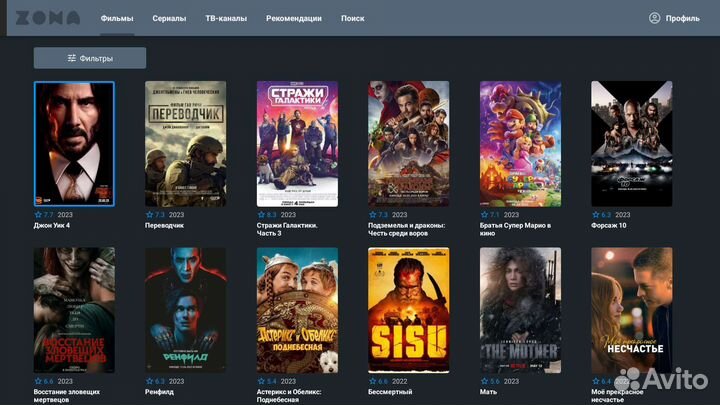This screenshot has width=720, height=405.
Task: Open the Сериалы tab
Action: coord(169,18)
